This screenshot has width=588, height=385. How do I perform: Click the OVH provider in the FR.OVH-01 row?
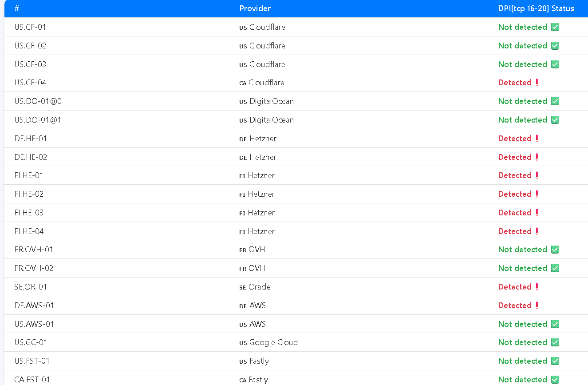(x=252, y=250)
